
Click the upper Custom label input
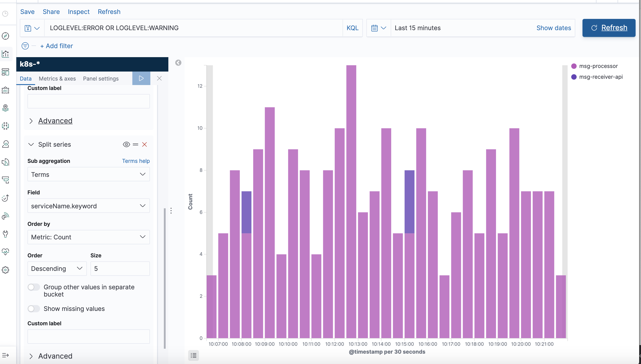88,101
